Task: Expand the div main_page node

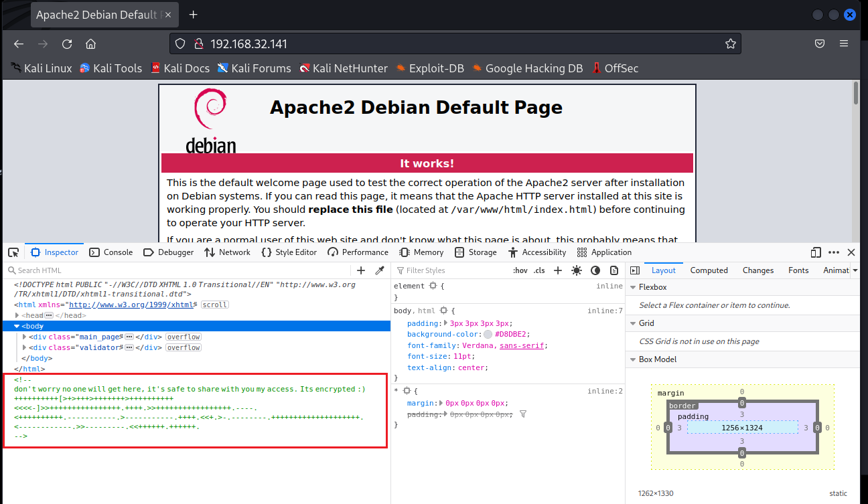Action: 25,337
